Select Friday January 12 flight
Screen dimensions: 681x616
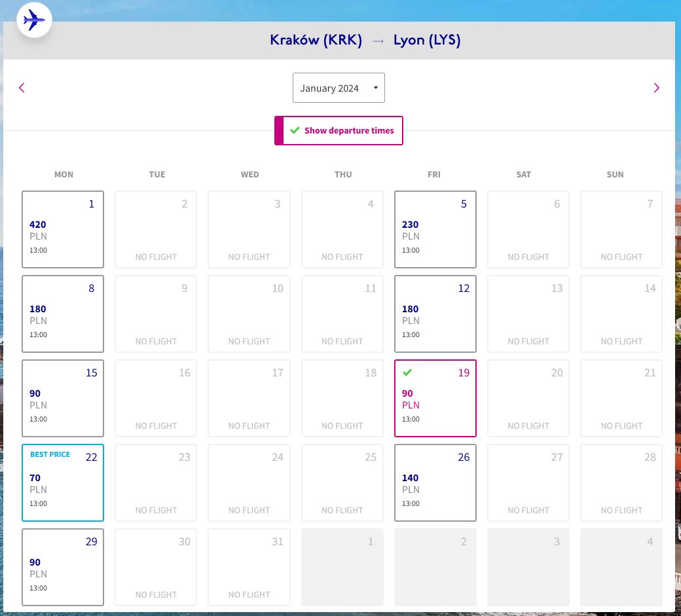[435, 314]
